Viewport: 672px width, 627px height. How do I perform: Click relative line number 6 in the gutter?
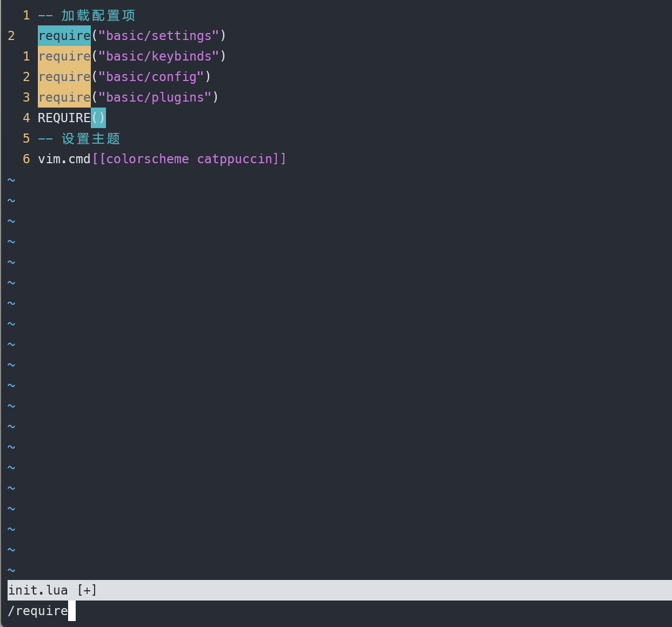[x=26, y=159]
